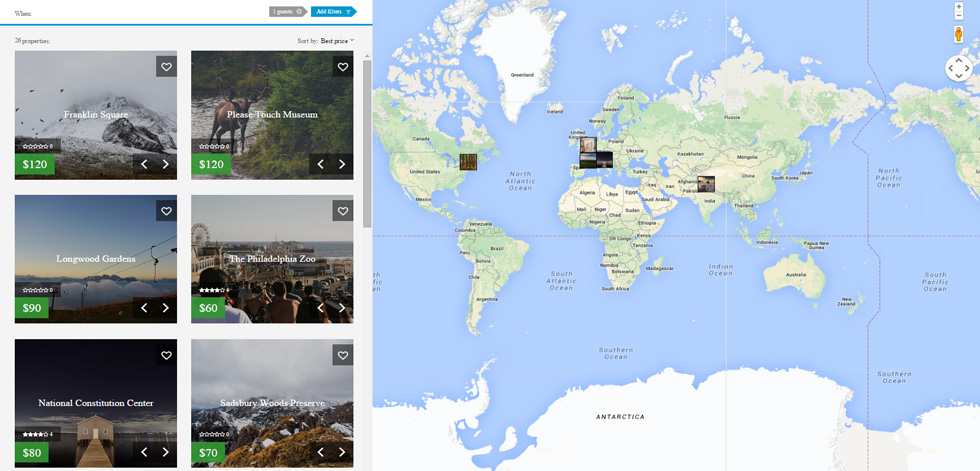This screenshot has height=471, width=980.
Task: Open the Please Touch Museum listing title
Action: (272, 115)
